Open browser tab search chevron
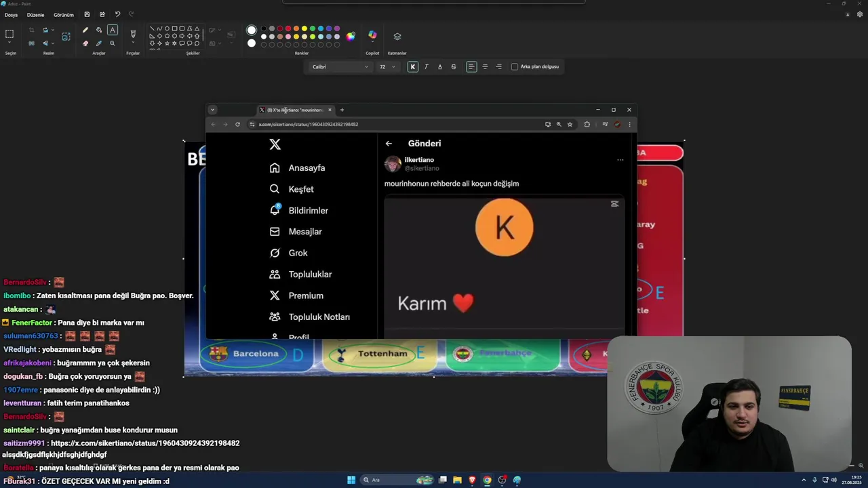The image size is (868, 488). (x=212, y=110)
